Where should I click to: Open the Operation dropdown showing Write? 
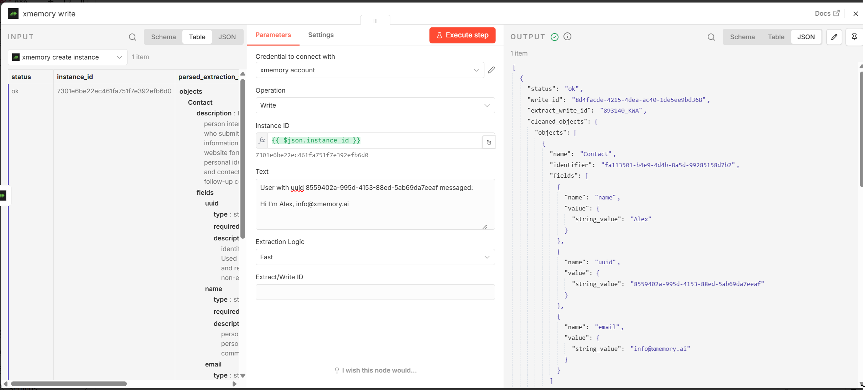375,105
